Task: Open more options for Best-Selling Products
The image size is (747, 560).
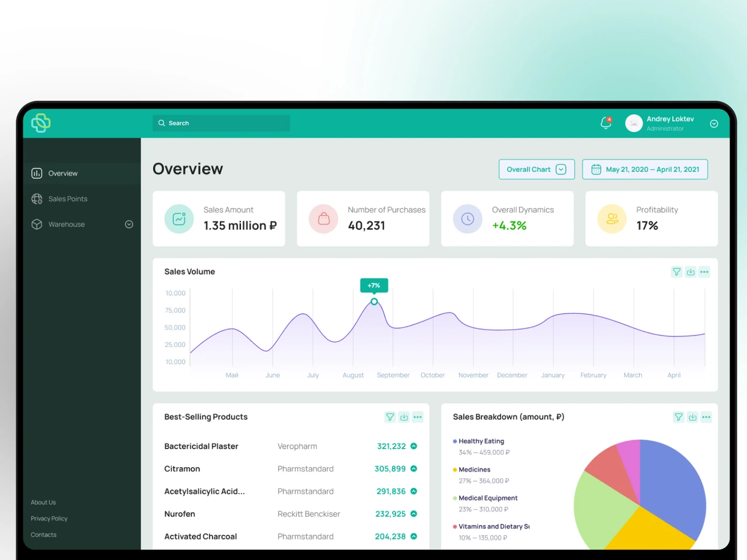Action: point(418,417)
